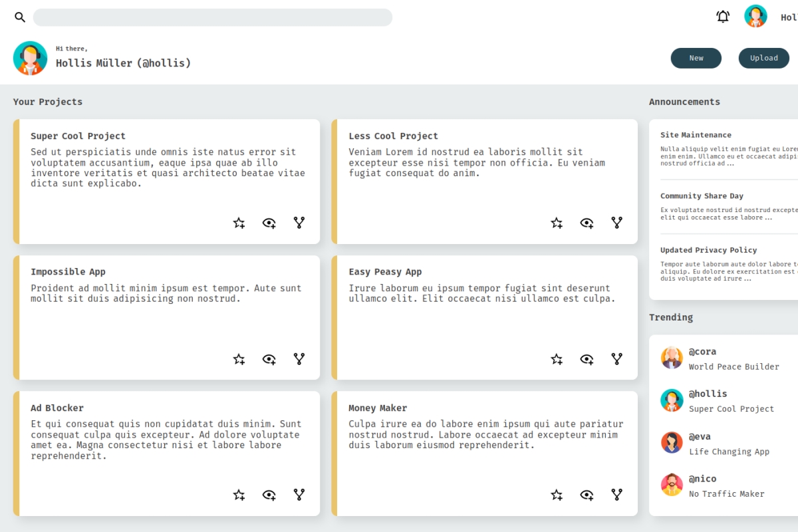Image resolution: width=798 pixels, height=532 pixels.
Task: Open the notifications bell
Action: coord(723,17)
